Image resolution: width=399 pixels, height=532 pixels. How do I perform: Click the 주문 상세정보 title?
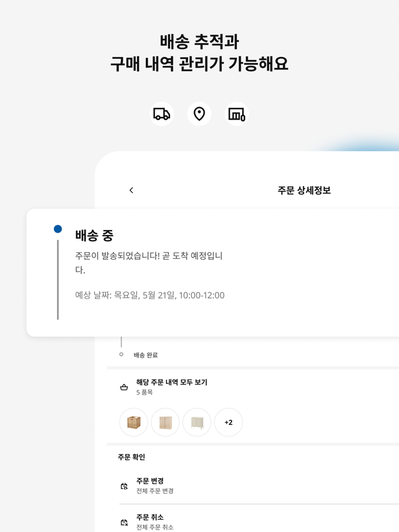point(304,190)
